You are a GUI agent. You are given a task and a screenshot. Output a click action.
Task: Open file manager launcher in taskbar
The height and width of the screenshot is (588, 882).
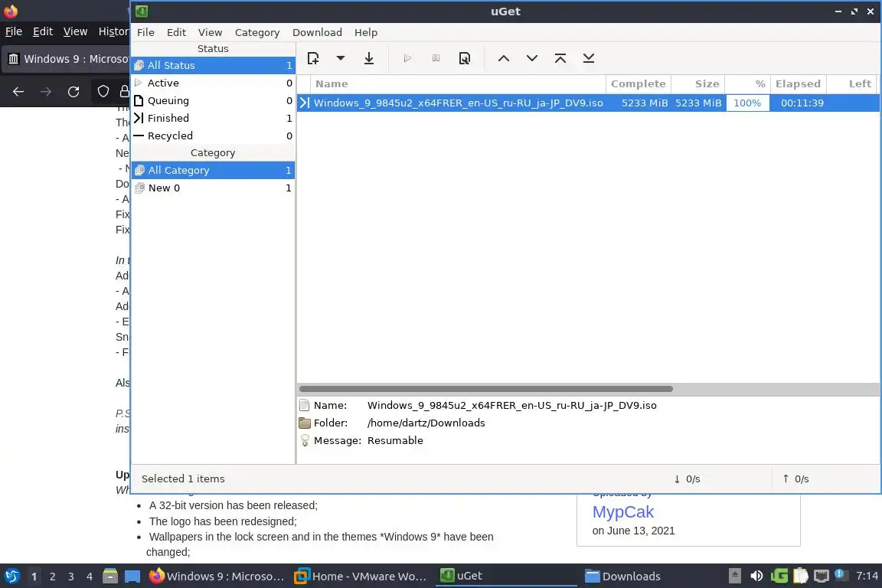tap(110, 577)
